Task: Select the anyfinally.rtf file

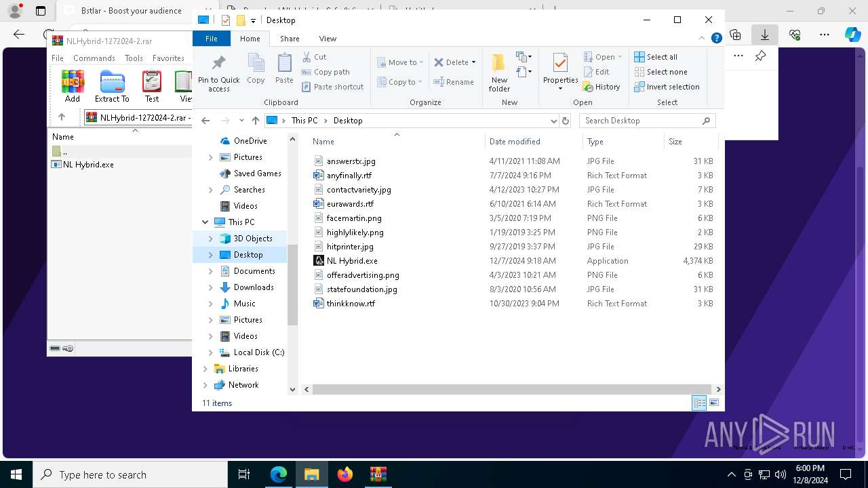Action: 349,176
